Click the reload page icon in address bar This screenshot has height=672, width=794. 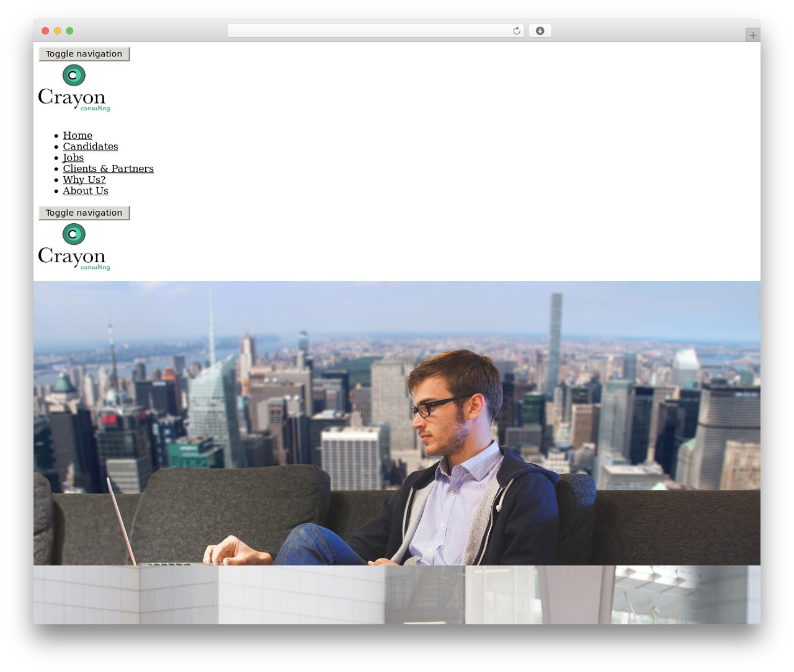(x=516, y=31)
